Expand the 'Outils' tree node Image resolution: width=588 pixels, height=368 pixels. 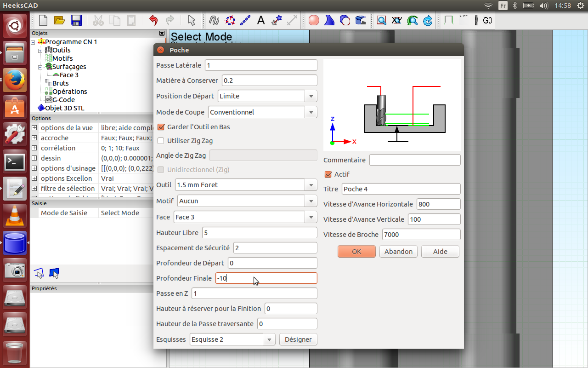40,50
